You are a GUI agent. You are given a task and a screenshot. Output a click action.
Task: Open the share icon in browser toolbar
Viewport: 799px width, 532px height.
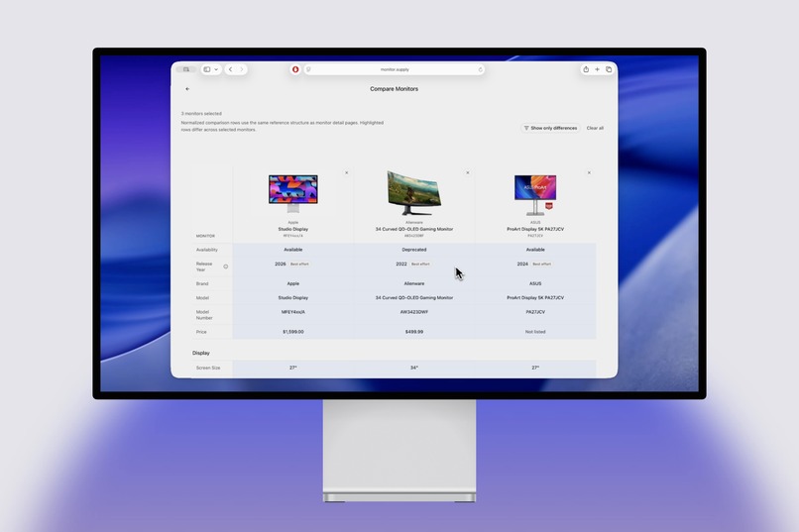click(586, 69)
